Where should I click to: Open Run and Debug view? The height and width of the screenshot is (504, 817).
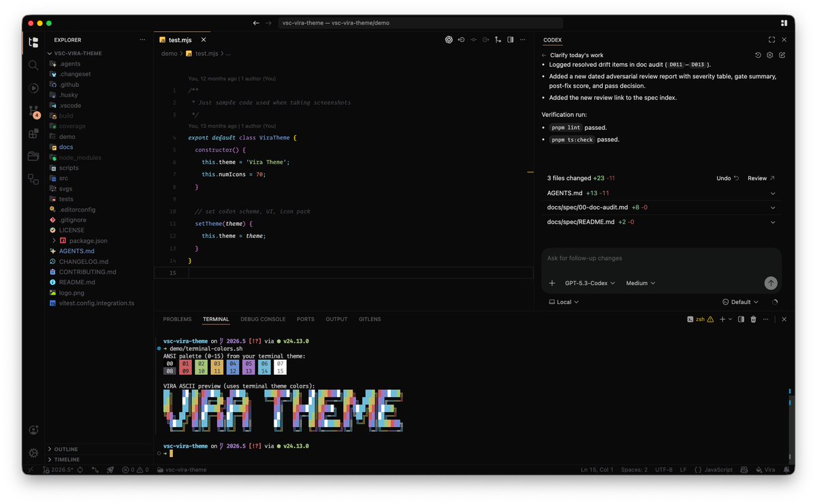[33, 88]
